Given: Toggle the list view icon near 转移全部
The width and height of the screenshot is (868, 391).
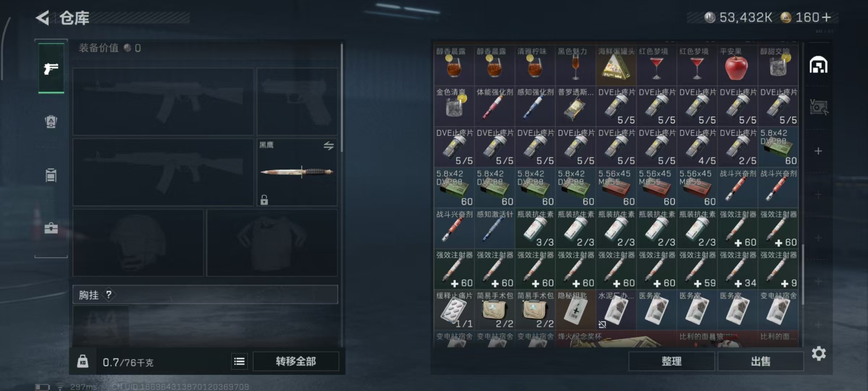Looking at the screenshot, I should (x=240, y=361).
